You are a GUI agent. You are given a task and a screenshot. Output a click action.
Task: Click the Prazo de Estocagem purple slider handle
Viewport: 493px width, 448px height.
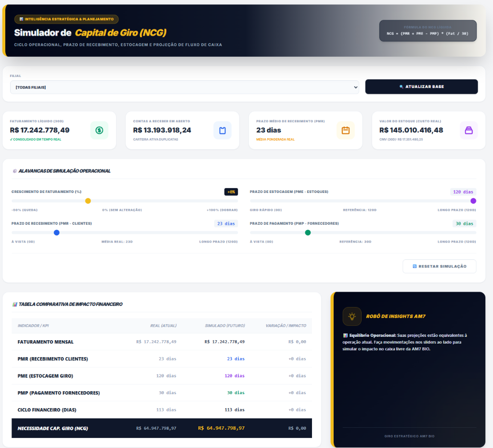pyautogui.click(x=473, y=201)
